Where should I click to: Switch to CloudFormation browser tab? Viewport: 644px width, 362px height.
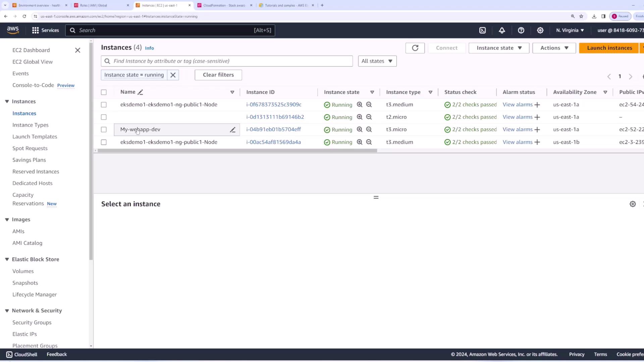224,5
